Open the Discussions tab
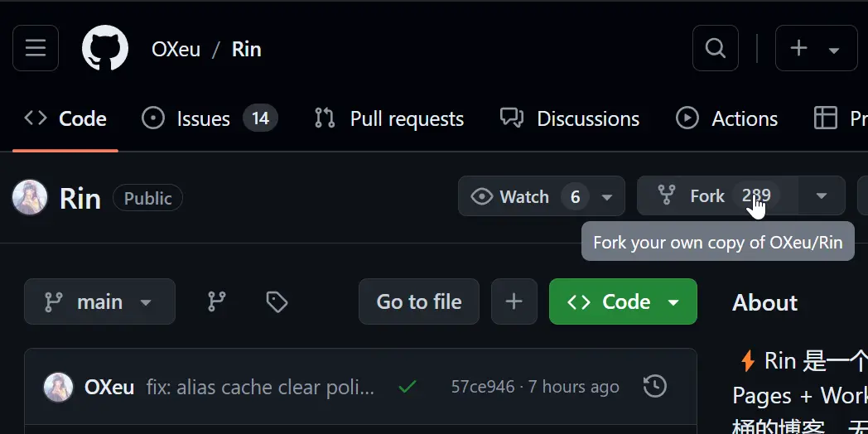Viewport: 868px width, 434px height. point(571,118)
